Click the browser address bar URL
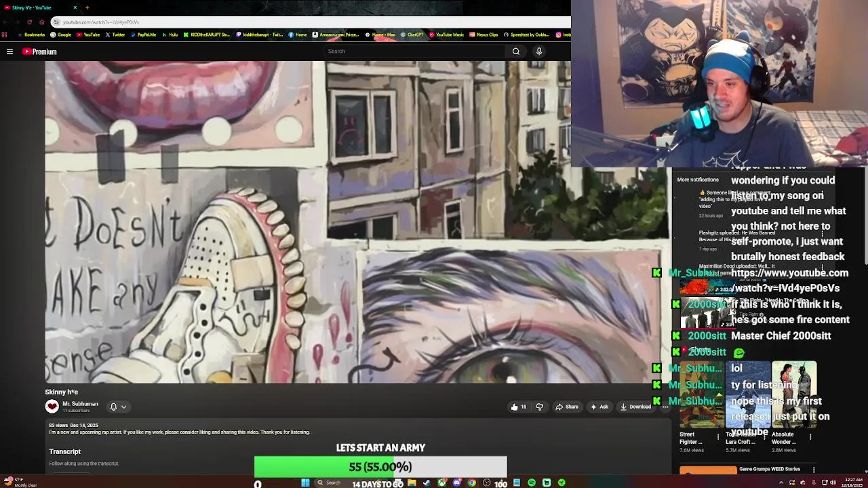This screenshot has height=488, width=868. tap(100, 22)
